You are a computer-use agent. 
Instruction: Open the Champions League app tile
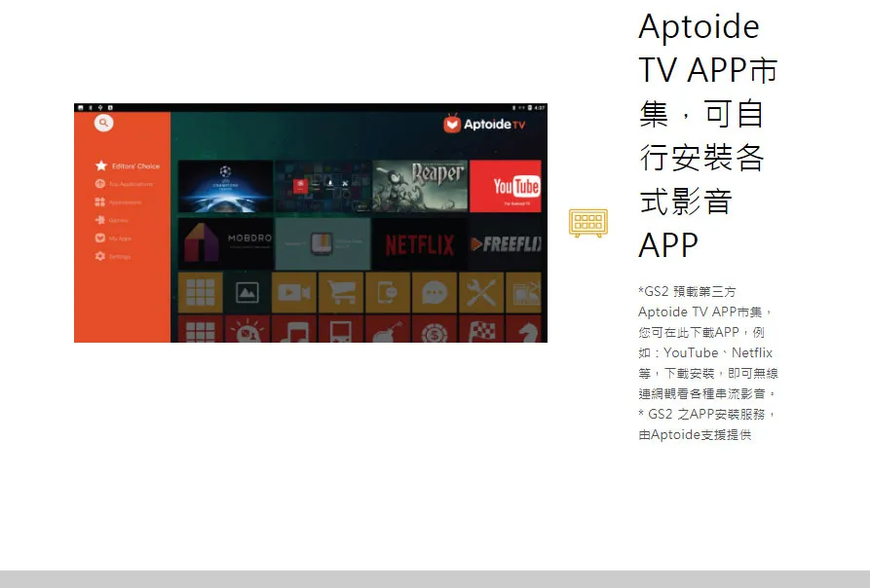225,186
